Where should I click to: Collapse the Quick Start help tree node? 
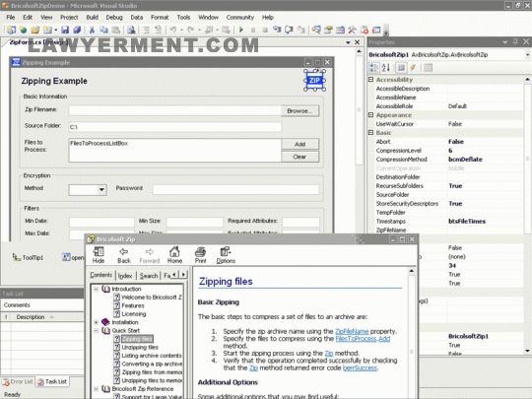point(96,330)
